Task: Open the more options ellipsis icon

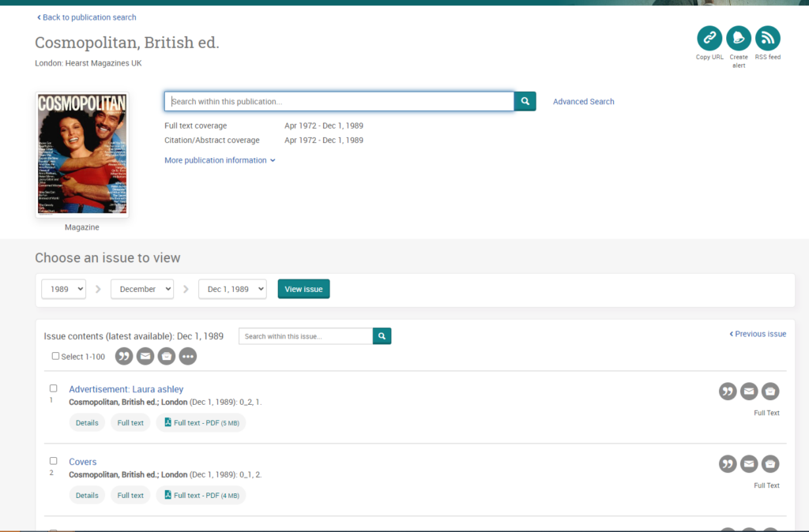Action: [187, 356]
